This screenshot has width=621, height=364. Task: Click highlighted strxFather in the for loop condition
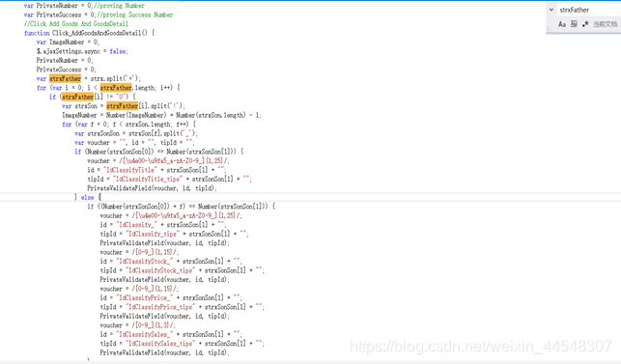(x=116, y=88)
